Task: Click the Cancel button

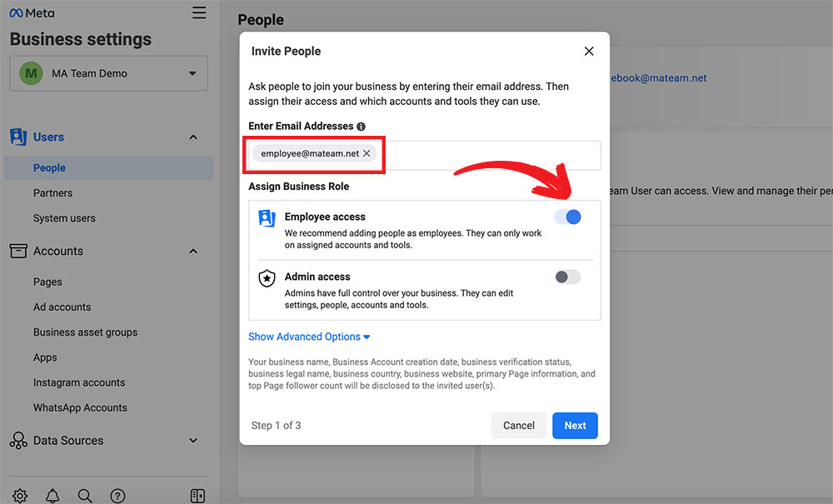Action: point(518,426)
